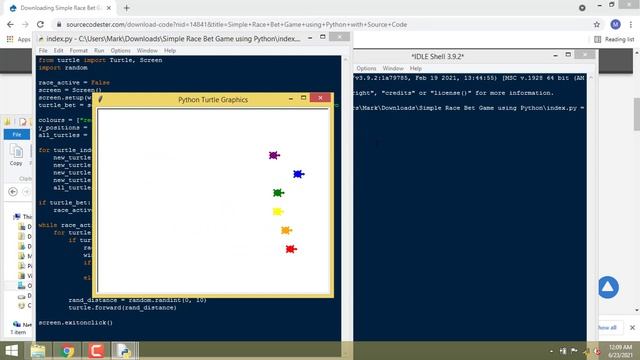The height and width of the screenshot is (360, 640).
Task: Click the Action Center flag tray icon
Action: [x=574, y=351]
